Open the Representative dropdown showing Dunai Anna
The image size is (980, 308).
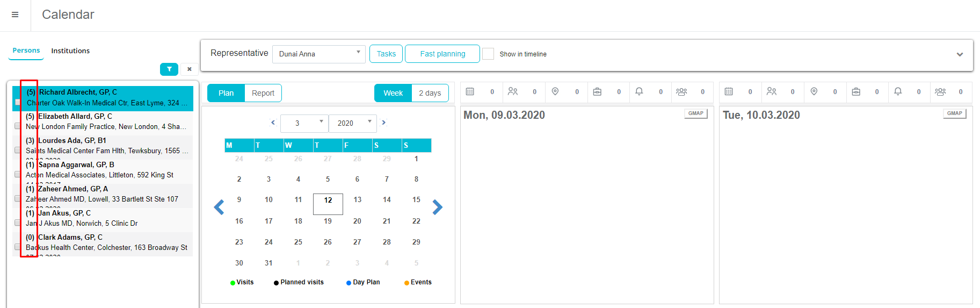click(319, 54)
